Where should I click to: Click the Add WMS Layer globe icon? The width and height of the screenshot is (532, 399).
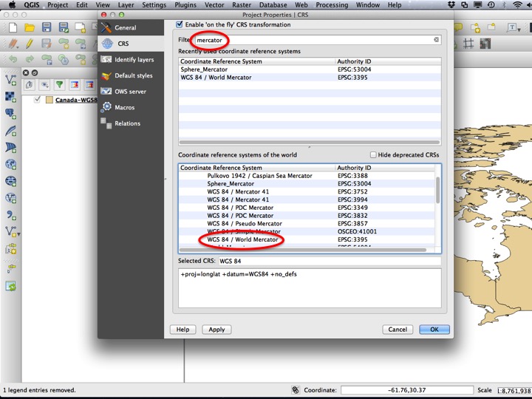click(x=10, y=164)
